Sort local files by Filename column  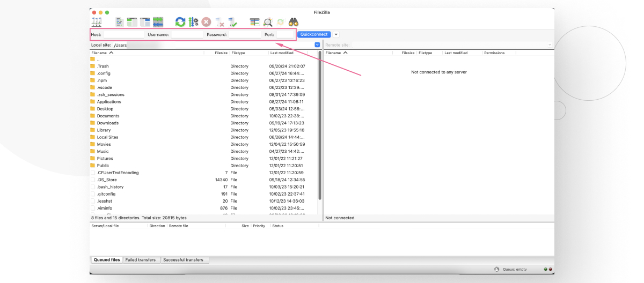(147, 53)
